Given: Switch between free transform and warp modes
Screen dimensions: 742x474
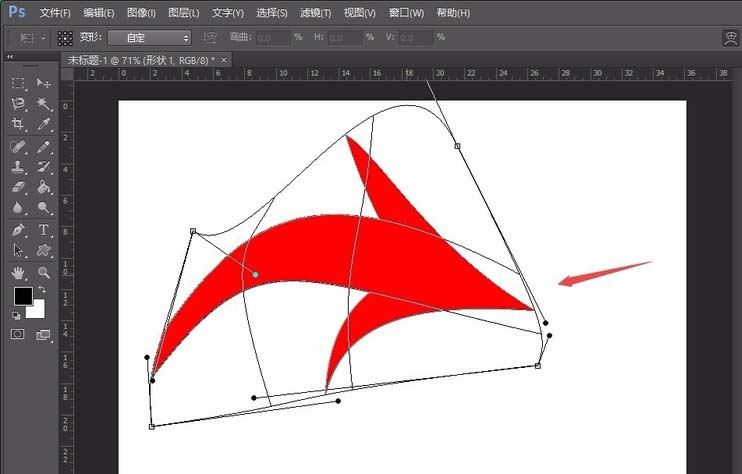Looking at the screenshot, I should click(731, 38).
